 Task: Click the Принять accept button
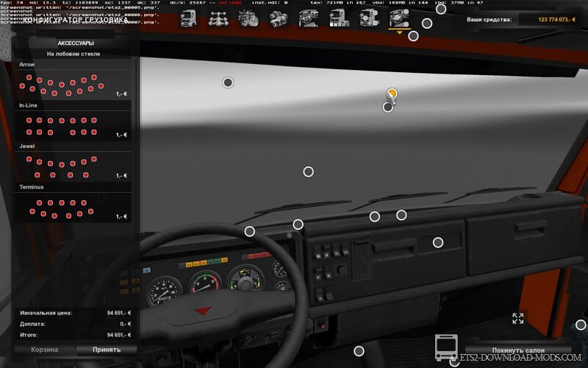point(107,350)
